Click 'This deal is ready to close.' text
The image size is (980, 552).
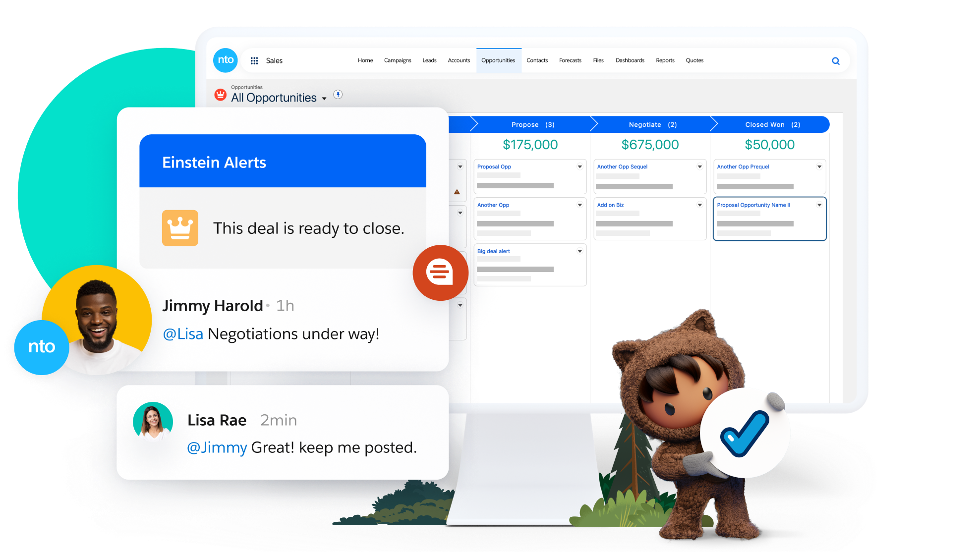point(309,228)
